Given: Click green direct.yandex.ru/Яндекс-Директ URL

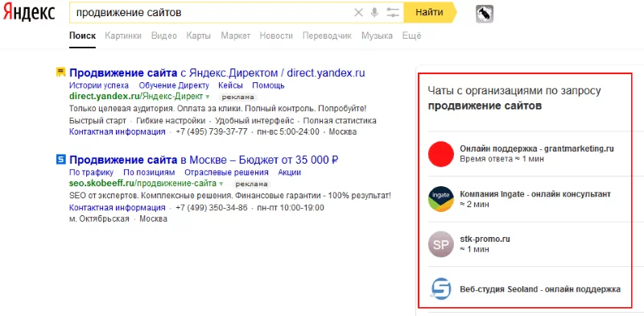Looking at the screenshot, I should [136, 97].
